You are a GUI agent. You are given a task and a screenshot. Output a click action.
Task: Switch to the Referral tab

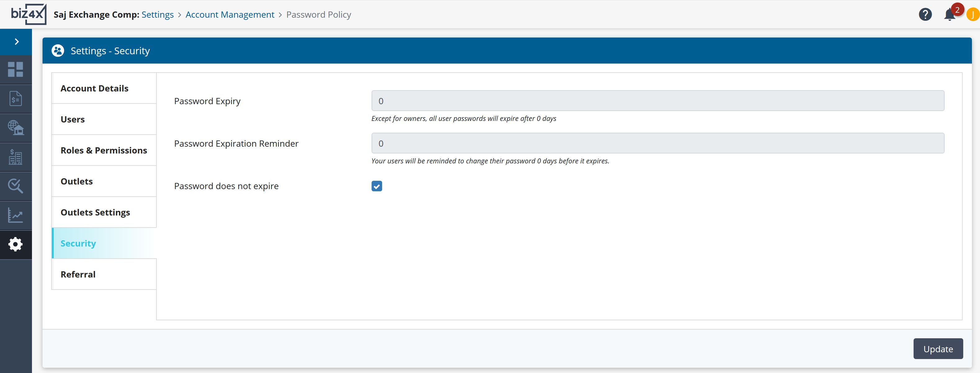click(x=104, y=274)
